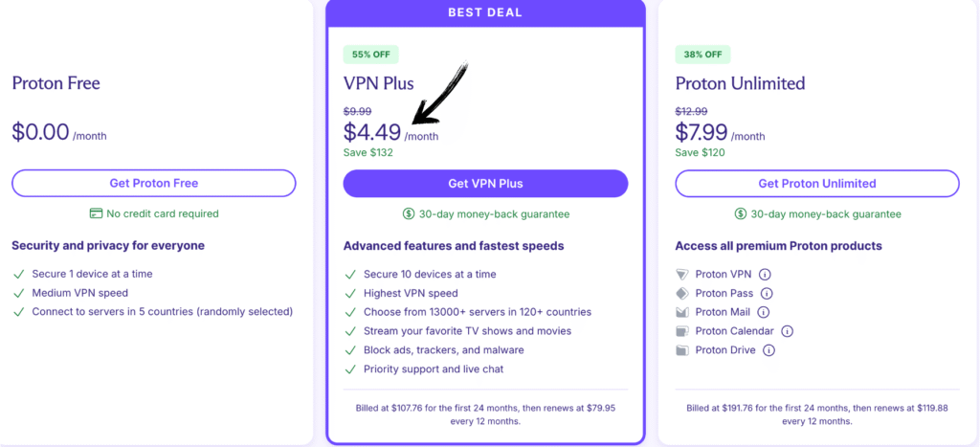The image size is (980, 447).
Task: Click the Proton Drive folder icon
Action: click(x=682, y=350)
